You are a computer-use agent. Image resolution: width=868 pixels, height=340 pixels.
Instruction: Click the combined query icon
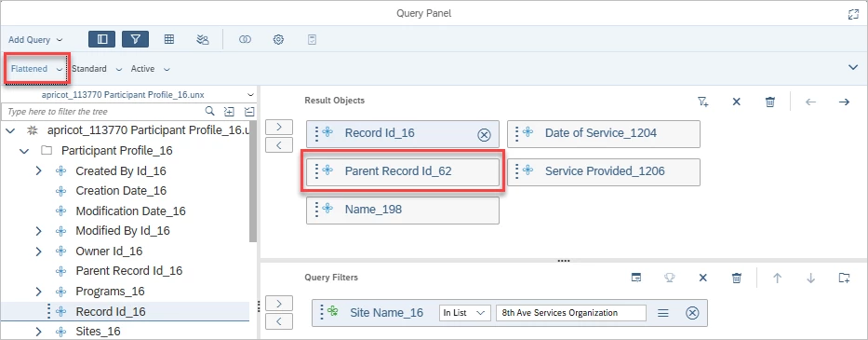pos(246,39)
